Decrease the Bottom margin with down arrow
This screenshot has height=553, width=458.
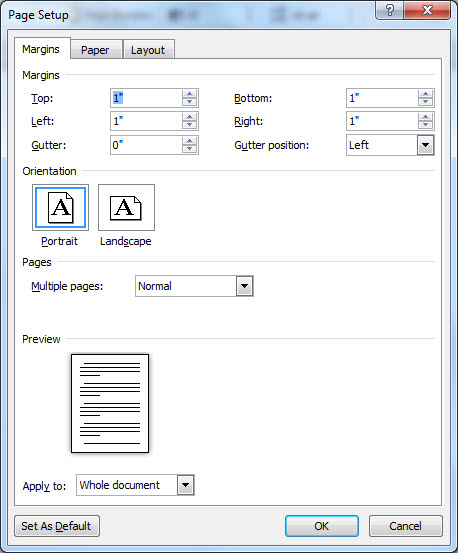pos(426,102)
